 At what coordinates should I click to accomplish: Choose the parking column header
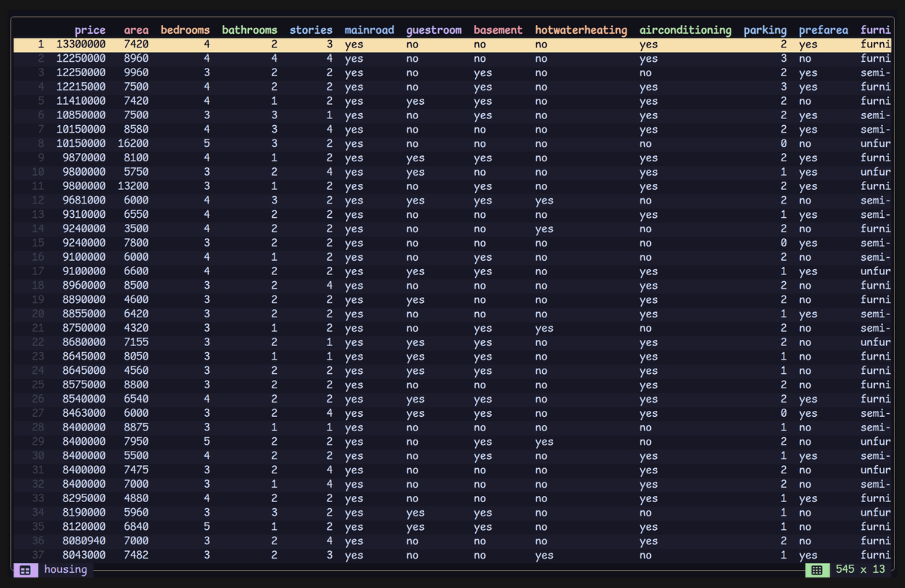pyautogui.click(x=765, y=30)
